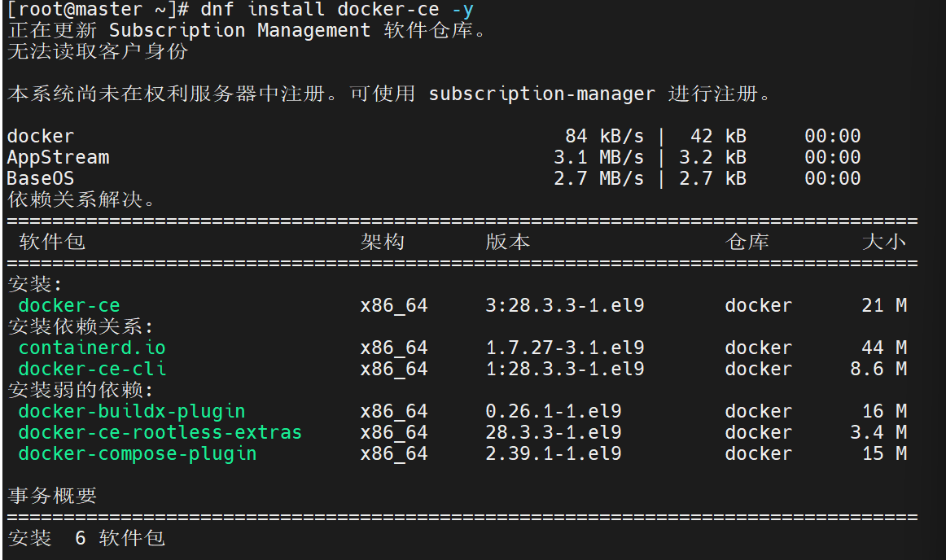946x560 pixels.
Task: Click the 'docker-ce-rootless-extras' package name
Action: click(160, 433)
